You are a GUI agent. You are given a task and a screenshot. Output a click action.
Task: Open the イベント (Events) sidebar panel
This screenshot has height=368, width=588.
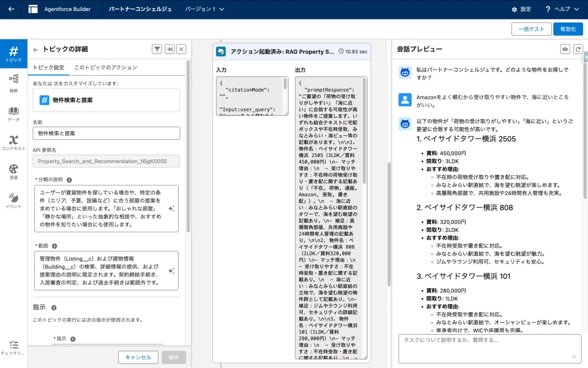[x=13, y=201]
